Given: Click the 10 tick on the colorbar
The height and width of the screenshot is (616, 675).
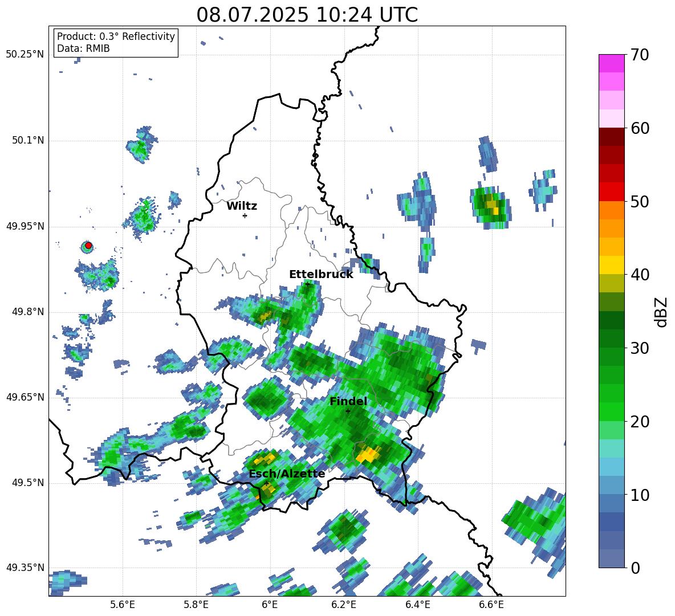Looking at the screenshot, I should 640,495.
